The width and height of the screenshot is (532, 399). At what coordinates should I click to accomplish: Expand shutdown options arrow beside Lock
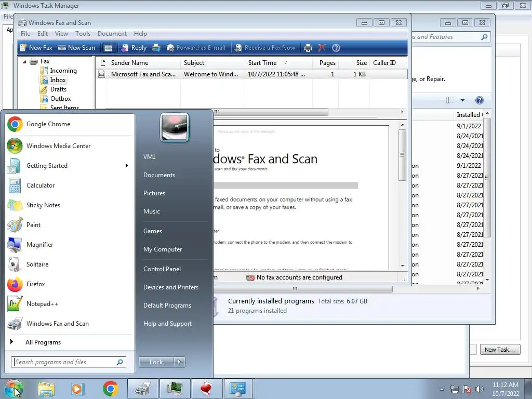coord(179,362)
